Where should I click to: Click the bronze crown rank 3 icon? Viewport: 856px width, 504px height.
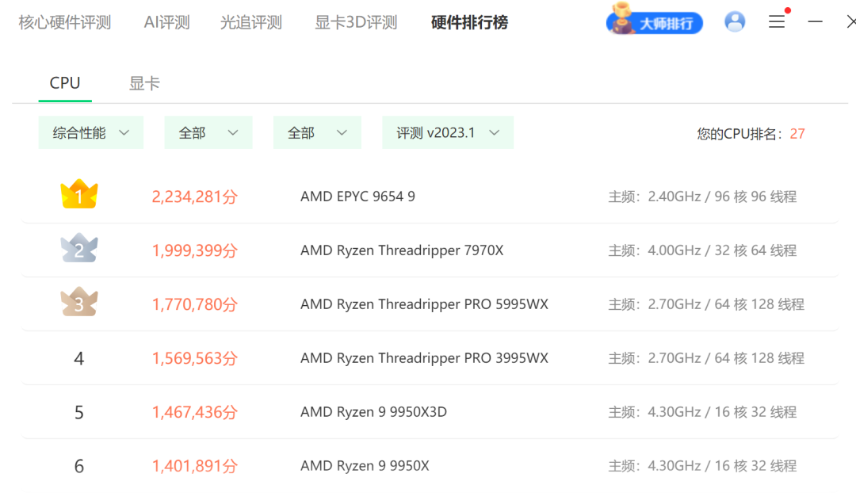point(79,302)
